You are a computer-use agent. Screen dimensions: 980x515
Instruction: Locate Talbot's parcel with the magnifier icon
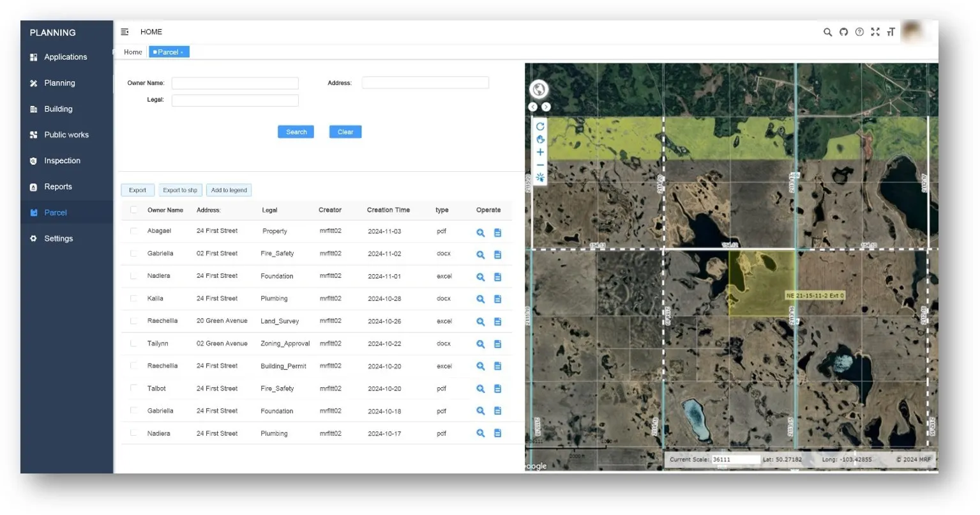coord(481,388)
